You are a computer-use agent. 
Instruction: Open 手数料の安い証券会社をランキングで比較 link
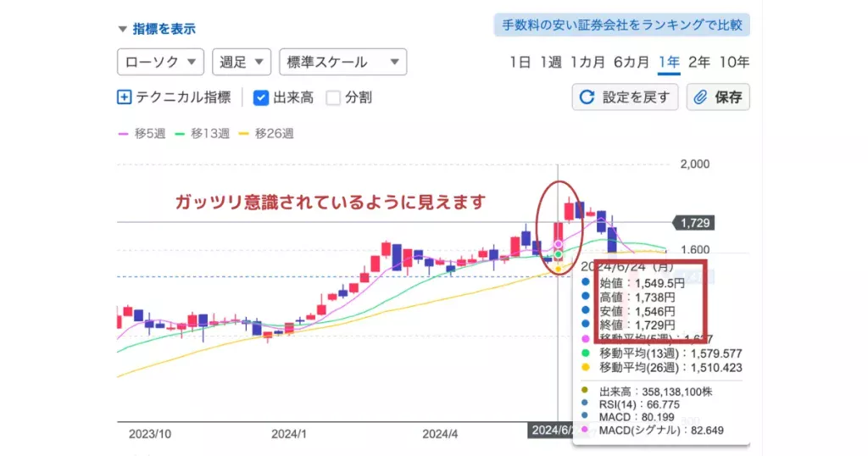(621, 25)
